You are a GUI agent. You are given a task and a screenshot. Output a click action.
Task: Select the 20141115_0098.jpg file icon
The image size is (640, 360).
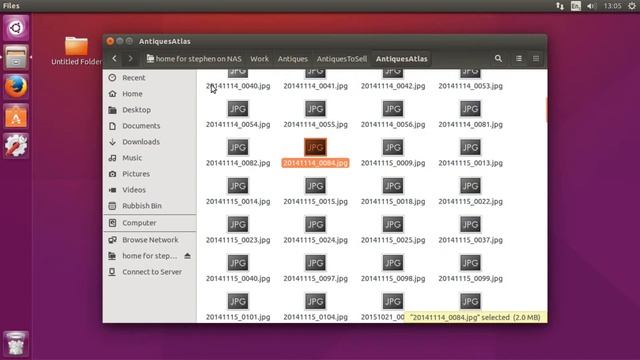[393, 263]
